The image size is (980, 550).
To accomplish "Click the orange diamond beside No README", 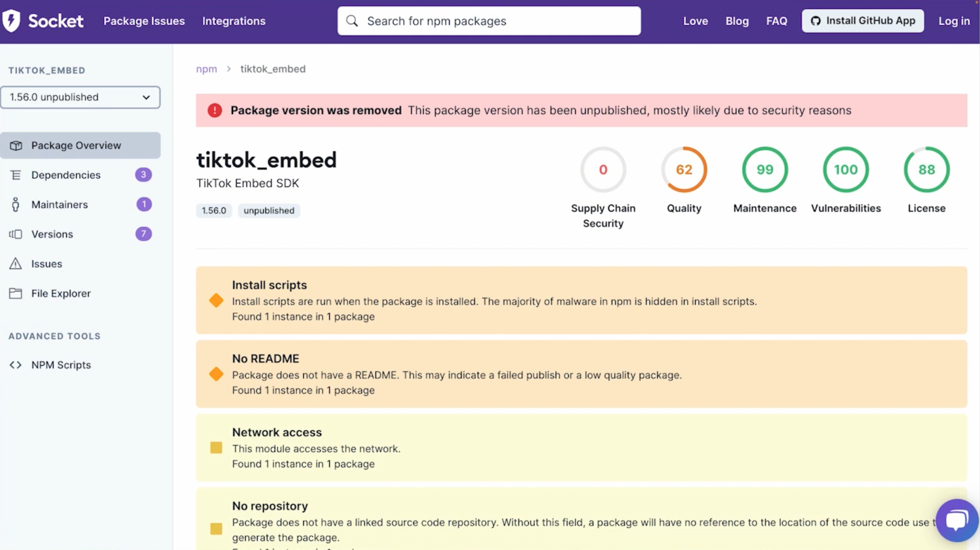I will coord(216,374).
